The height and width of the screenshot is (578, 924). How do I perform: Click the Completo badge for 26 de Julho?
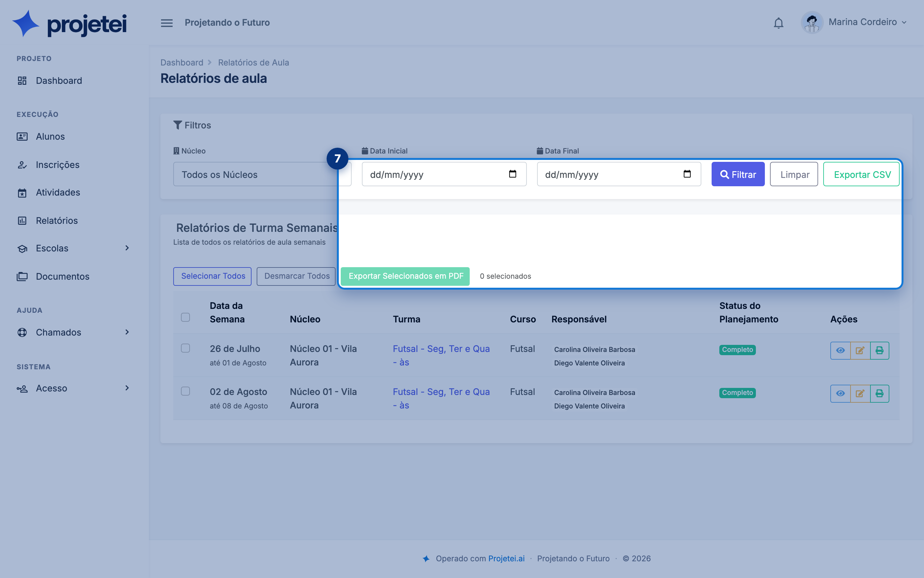pyautogui.click(x=737, y=350)
